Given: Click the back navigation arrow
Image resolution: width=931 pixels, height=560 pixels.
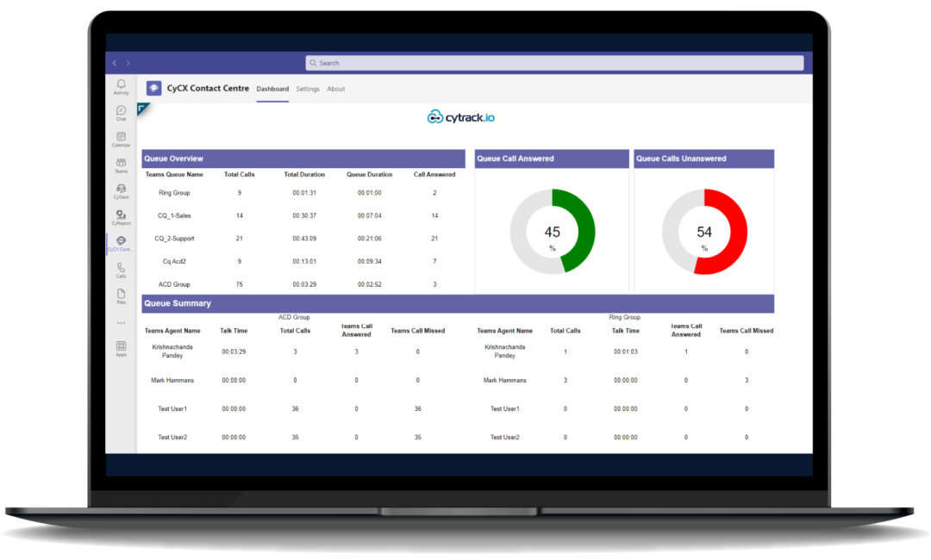Looking at the screenshot, I should tap(115, 63).
